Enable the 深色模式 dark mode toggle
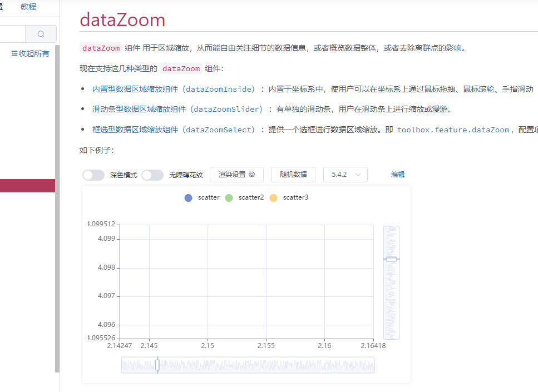The height and width of the screenshot is (392, 538). point(93,175)
